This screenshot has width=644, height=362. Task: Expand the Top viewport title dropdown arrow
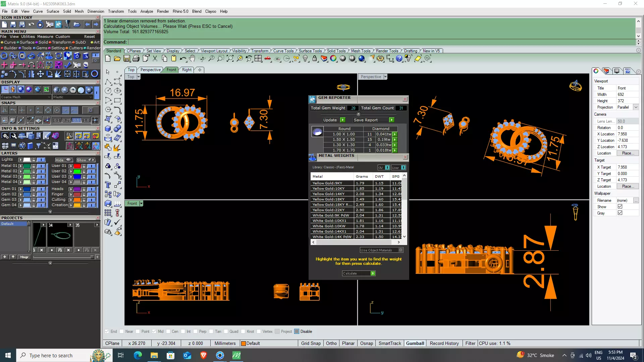139,77
